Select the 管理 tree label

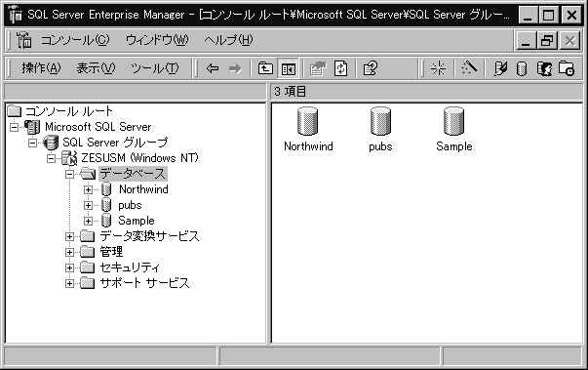tap(111, 252)
